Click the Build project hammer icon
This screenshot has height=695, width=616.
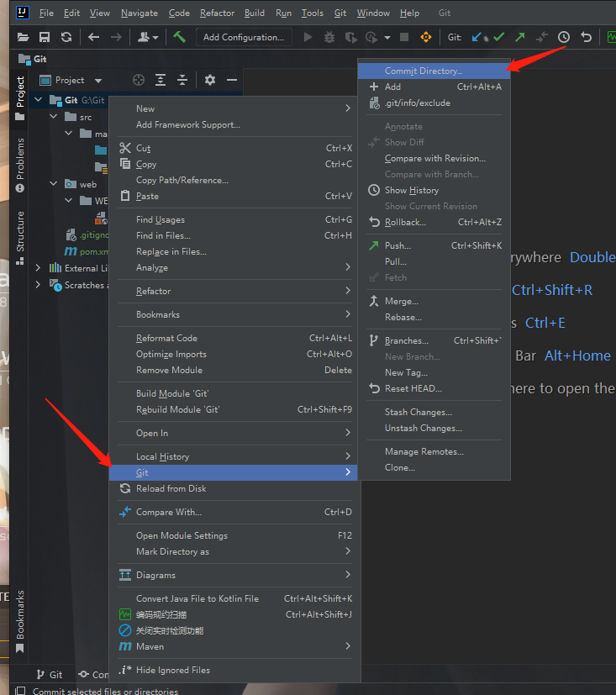coord(180,37)
